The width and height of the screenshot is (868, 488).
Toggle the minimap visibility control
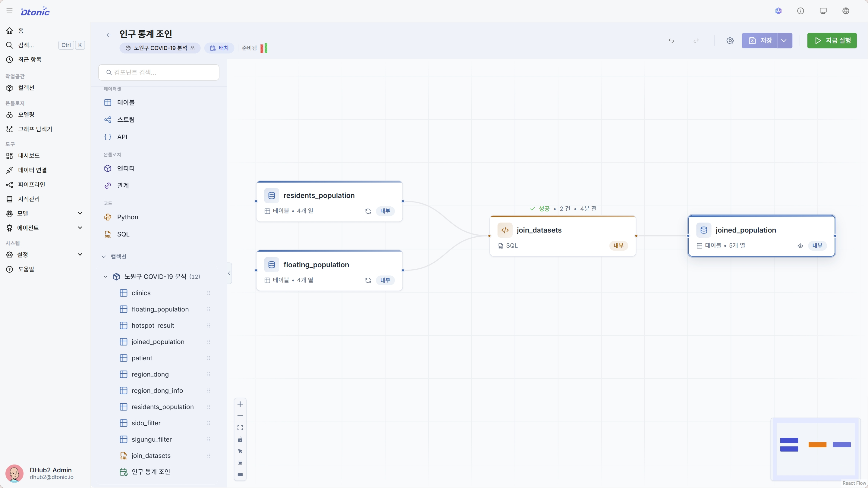pyautogui.click(x=240, y=474)
